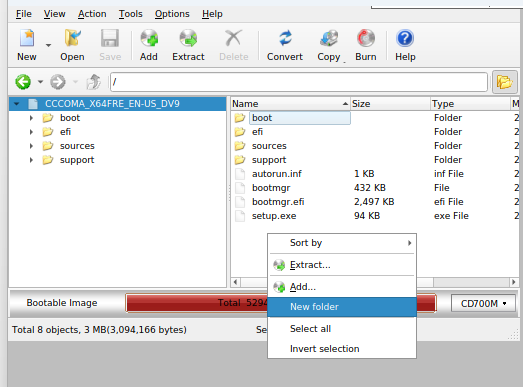Click the Convert toolbar icon
This screenshot has height=387, width=523.
[x=285, y=38]
